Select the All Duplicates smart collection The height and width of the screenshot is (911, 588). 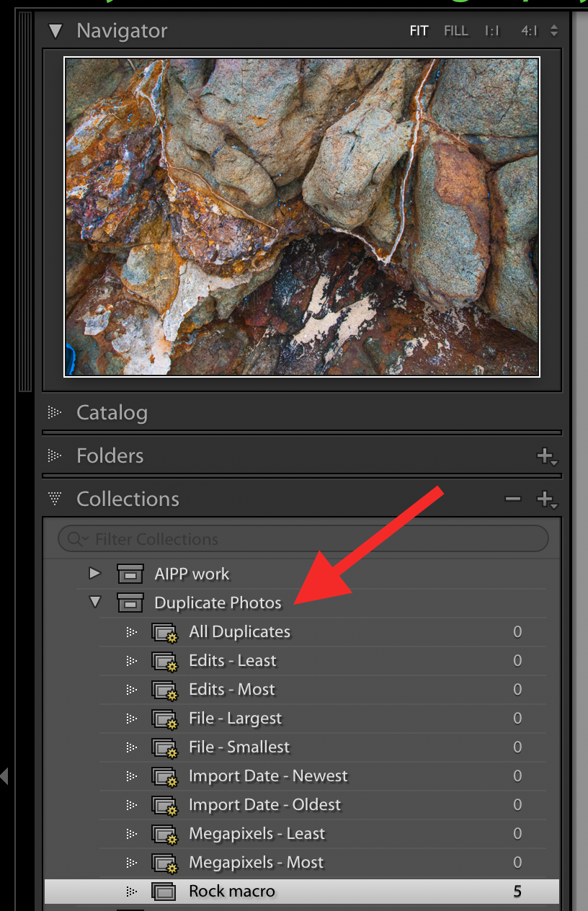coord(239,631)
